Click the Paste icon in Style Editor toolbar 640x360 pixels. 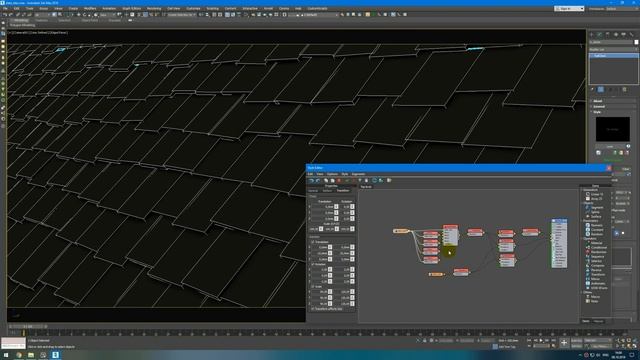[x=332, y=180]
